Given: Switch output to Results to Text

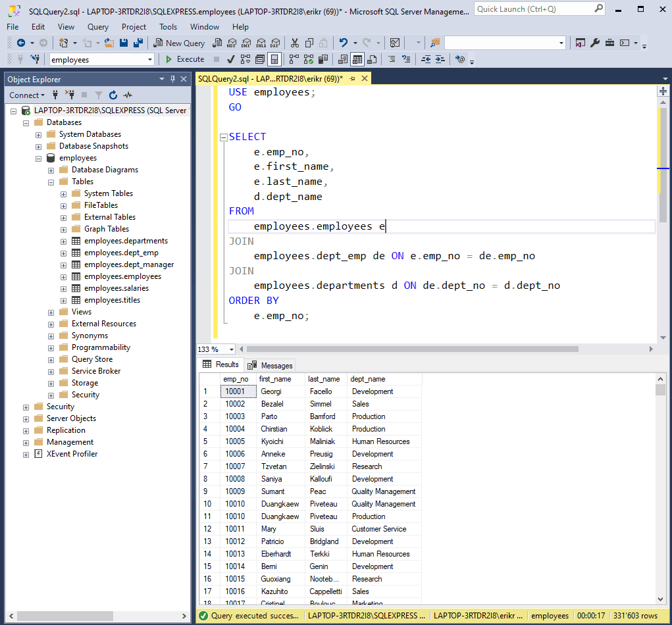Looking at the screenshot, I should click(x=343, y=59).
